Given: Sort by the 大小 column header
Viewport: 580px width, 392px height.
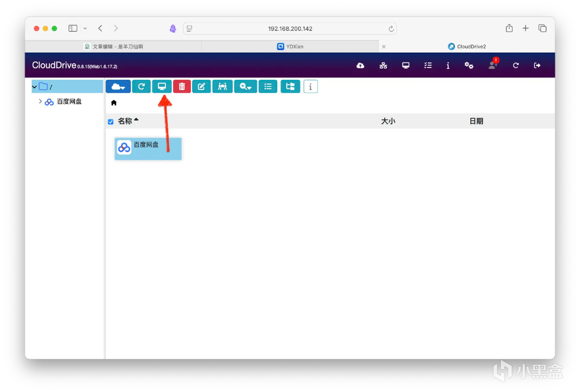Looking at the screenshot, I should point(388,121).
